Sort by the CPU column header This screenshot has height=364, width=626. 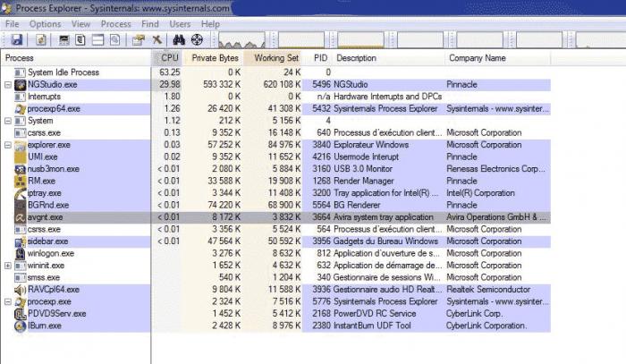click(167, 58)
